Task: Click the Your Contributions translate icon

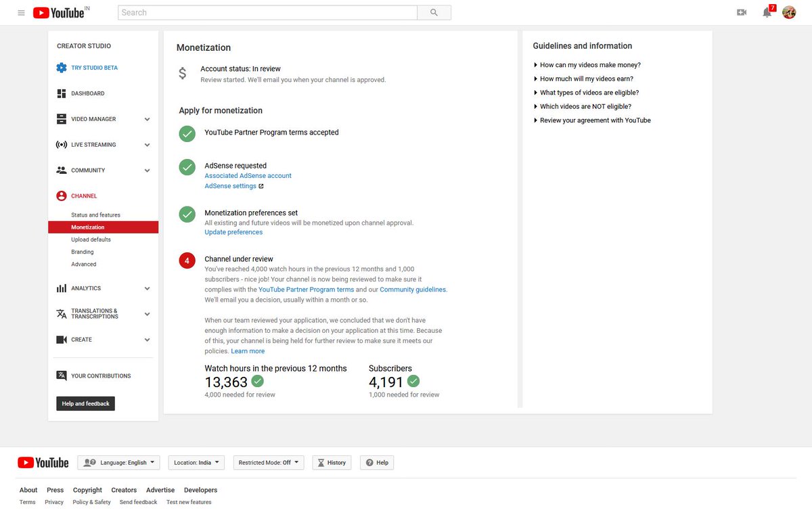Action: (x=62, y=376)
